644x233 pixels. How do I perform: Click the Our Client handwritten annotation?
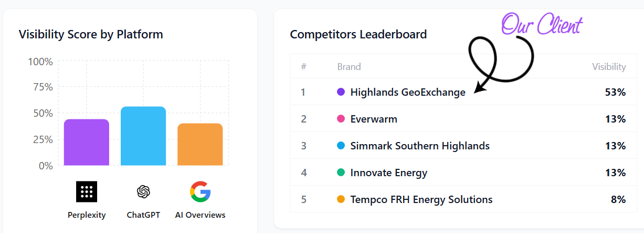click(x=542, y=25)
